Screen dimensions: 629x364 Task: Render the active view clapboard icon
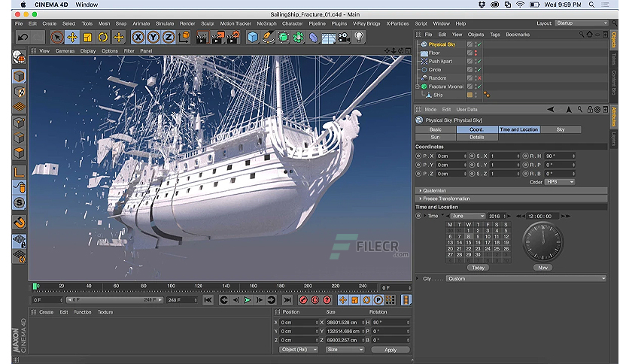click(x=202, y=38)
